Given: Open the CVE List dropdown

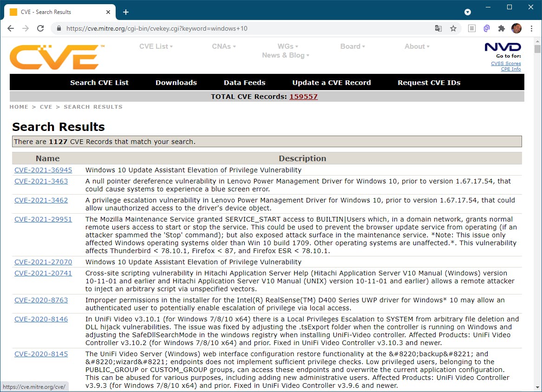Looking at the screenshot, I should pyautogui.click(x=156, y=46).
